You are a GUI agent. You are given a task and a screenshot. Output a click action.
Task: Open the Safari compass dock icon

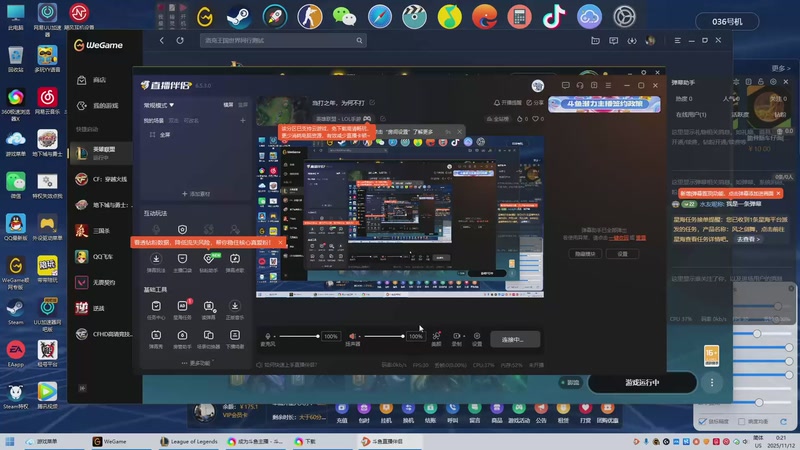(x=380, y=17)
